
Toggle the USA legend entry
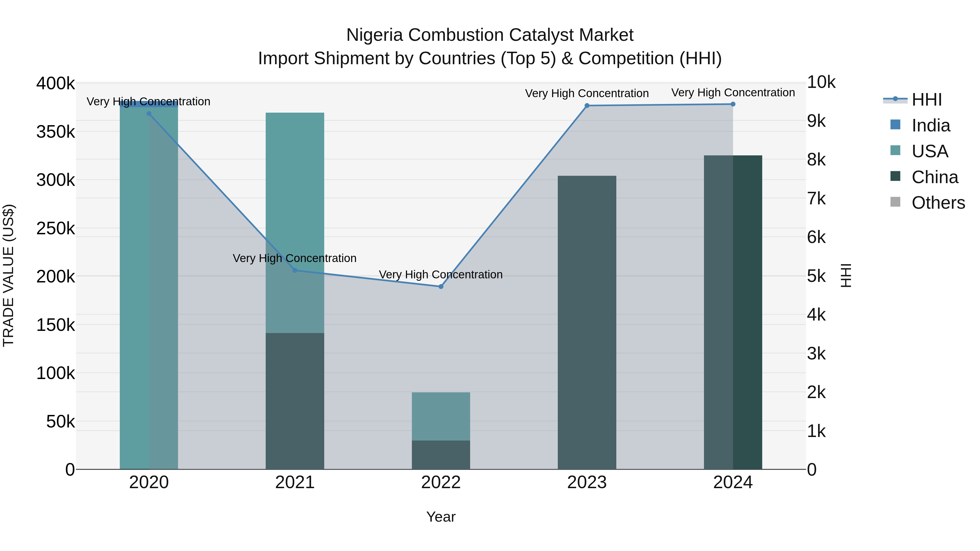pos(919,151)
